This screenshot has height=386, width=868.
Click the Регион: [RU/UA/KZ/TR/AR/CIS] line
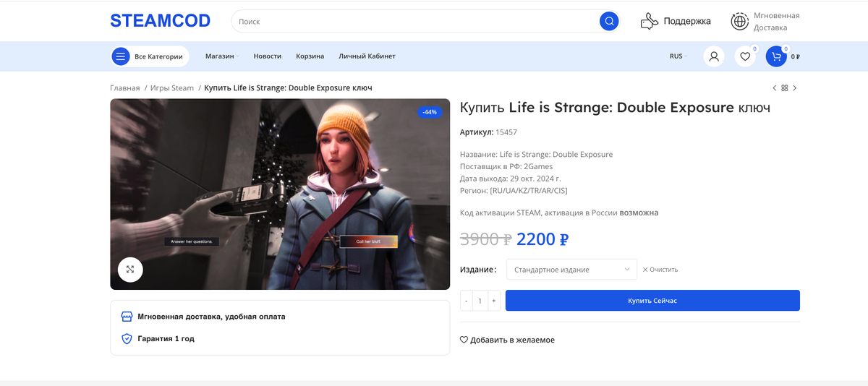tap(514, 190)
